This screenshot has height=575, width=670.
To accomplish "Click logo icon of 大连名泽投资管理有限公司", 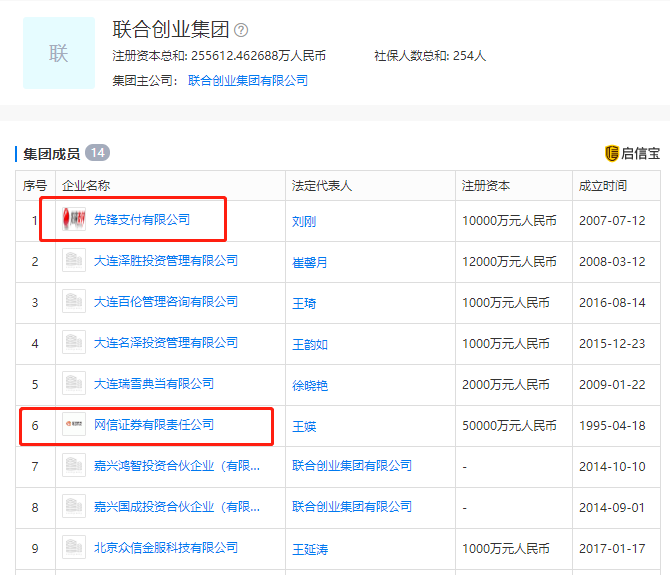I will point(74,342).
